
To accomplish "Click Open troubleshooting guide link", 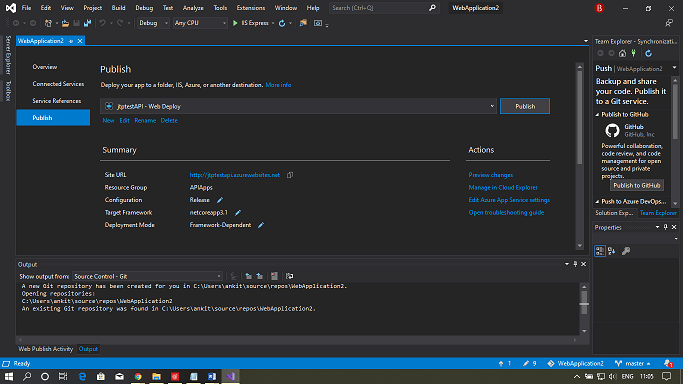I will click(506, 212).
